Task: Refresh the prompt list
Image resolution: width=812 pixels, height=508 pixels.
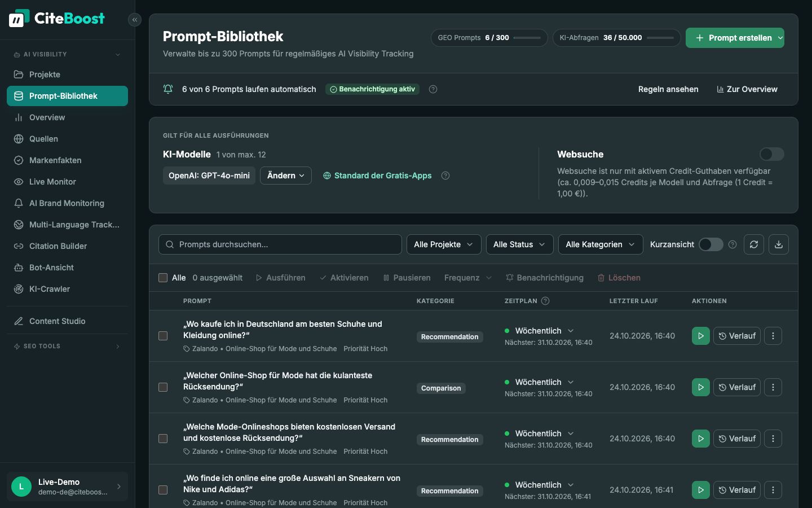Action: click(754, 244)
